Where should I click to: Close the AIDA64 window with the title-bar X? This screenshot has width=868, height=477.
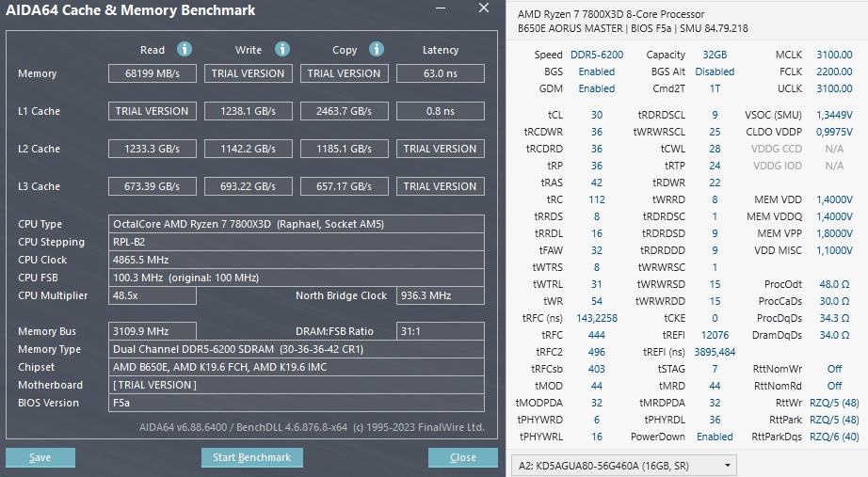[484, 8]
